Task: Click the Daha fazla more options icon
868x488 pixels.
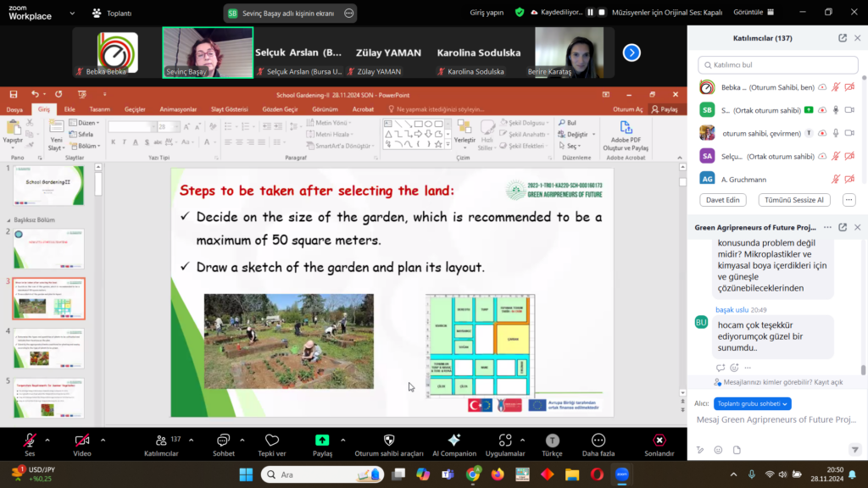Action: click(x=598, y=440)
